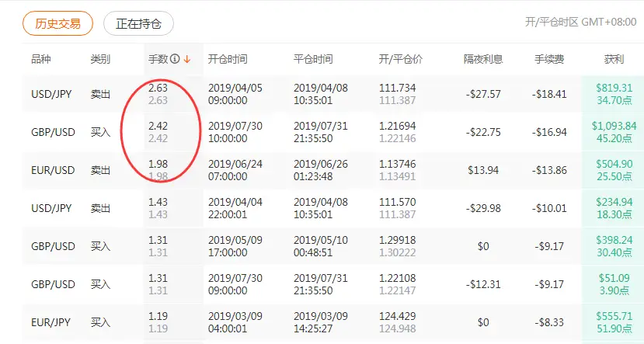The width and height of the screenshot is (644, 344).
Task: Click open time 2019/03/09 04:00:01
Action: coord(235,322)
